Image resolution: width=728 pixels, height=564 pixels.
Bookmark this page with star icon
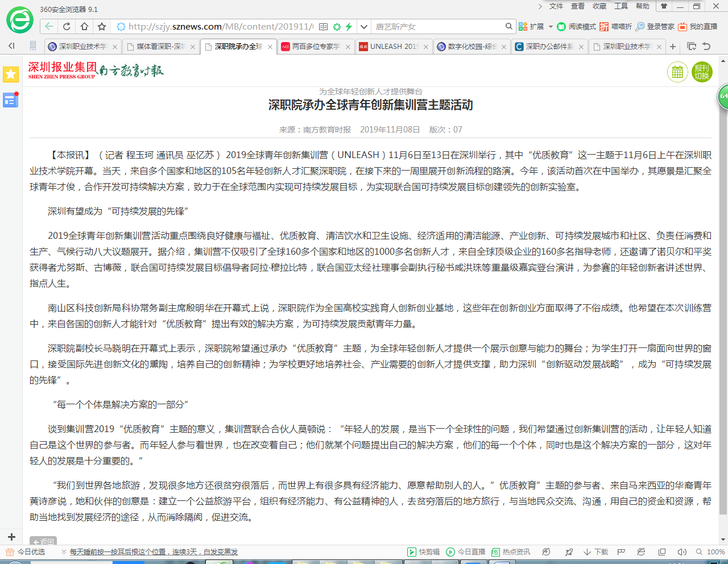coord(102,26)
